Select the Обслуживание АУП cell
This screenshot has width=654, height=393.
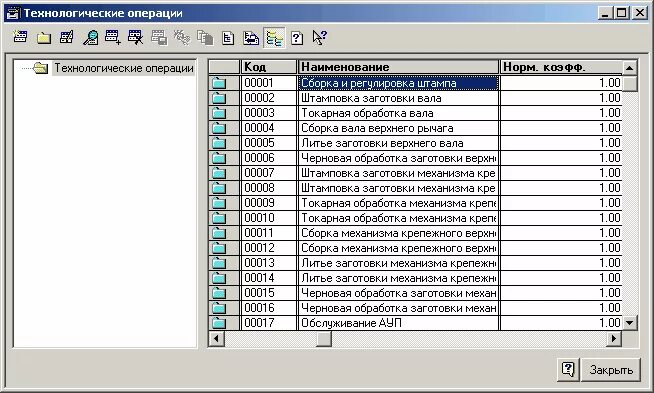click(398, 322)
